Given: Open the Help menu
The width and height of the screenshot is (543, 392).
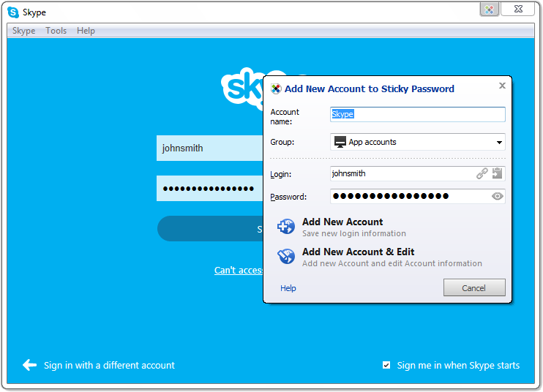Looking at the screenshot, I should [x=86, y=31].
